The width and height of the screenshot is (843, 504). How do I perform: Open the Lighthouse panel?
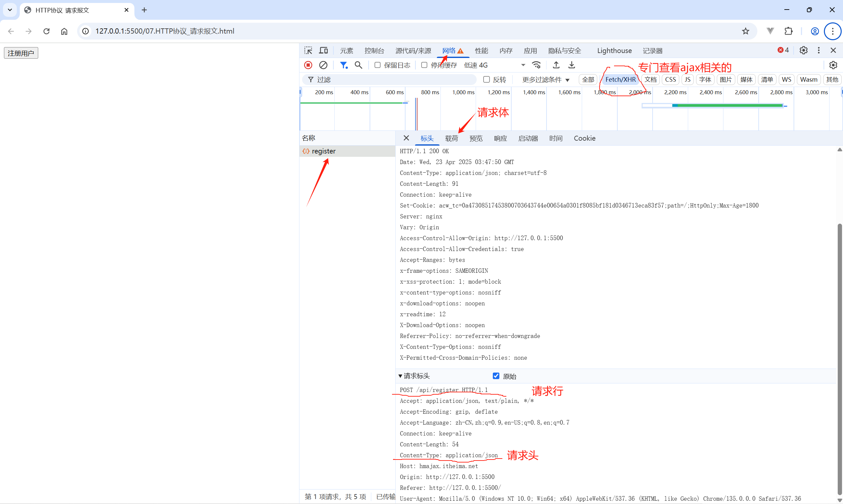coord(614,51)
